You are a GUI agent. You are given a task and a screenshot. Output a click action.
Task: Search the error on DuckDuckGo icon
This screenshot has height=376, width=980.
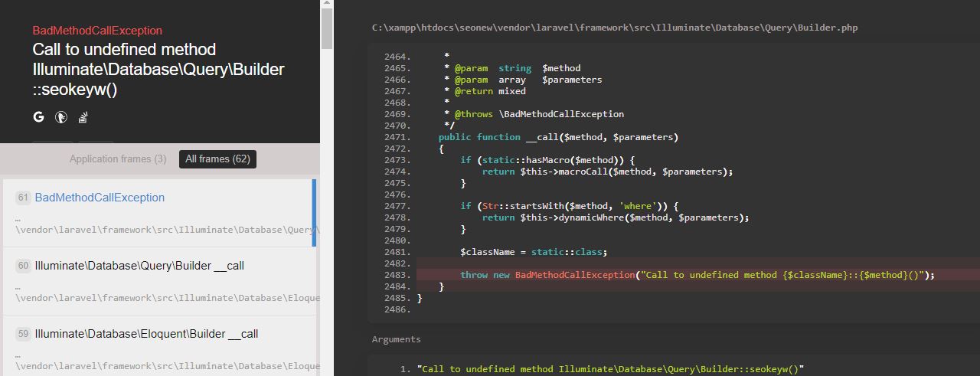tap(61, 117)
